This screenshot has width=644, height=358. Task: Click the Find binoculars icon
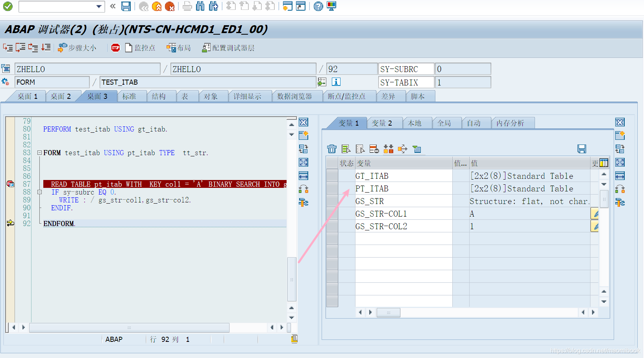[x=200, y=6]
